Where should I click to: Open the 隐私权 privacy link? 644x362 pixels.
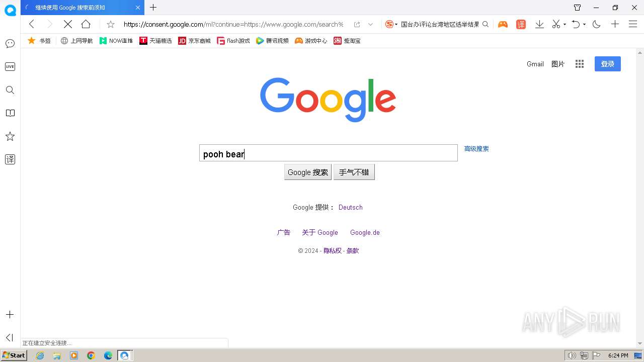[x=332, y=250]
